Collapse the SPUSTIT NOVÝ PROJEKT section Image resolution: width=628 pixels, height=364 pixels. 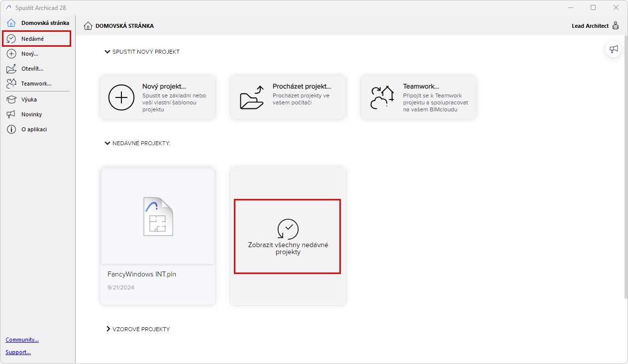coord(107,52)
